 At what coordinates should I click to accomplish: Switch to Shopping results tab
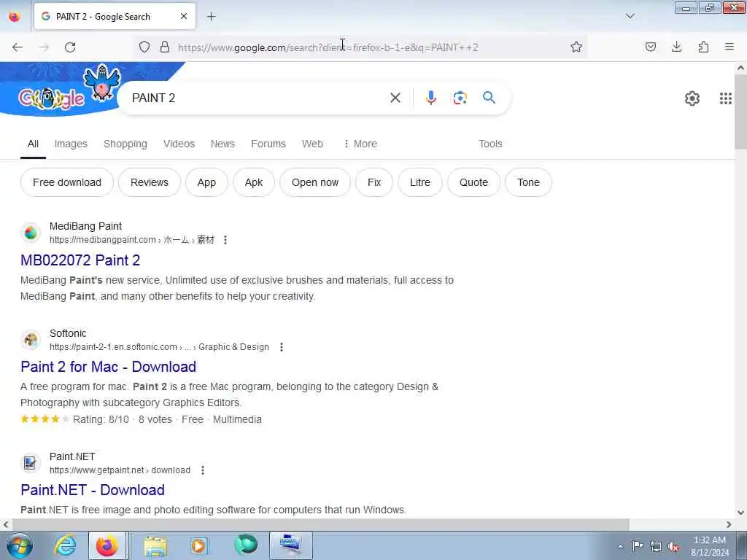(x=125, y=144)
